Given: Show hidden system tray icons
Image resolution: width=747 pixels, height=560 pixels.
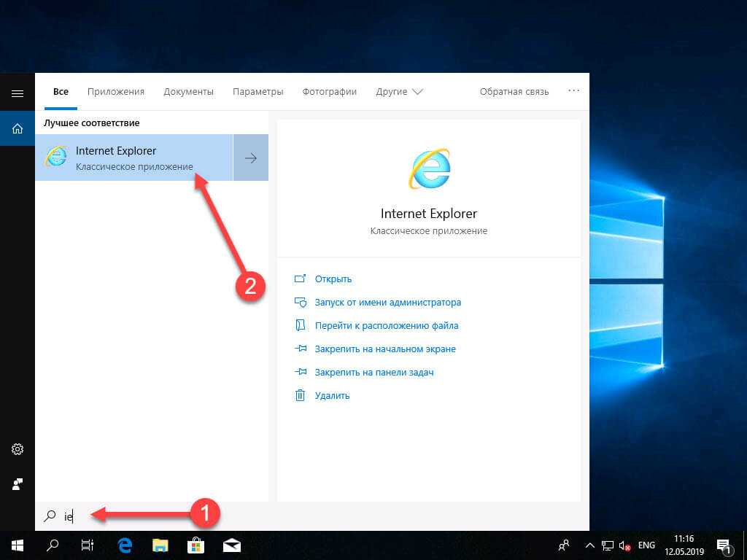Looking at the screenshot, I should point(589,545).
